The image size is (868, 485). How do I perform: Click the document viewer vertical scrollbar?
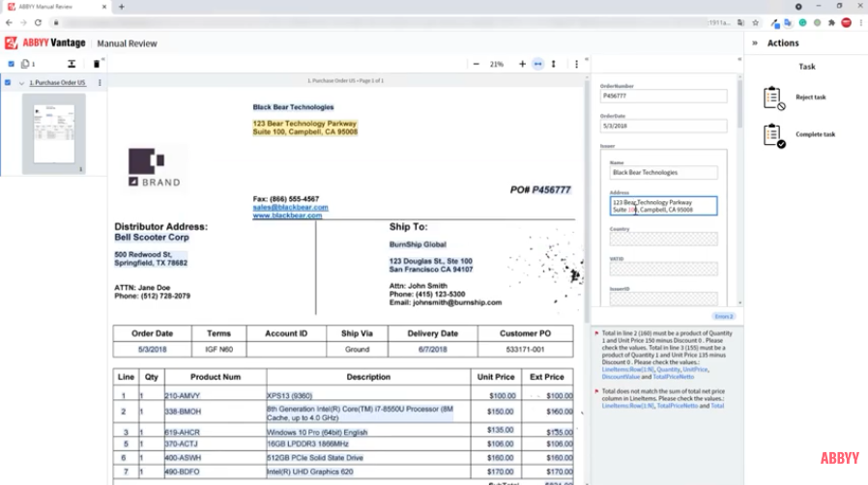coord(587,199)
